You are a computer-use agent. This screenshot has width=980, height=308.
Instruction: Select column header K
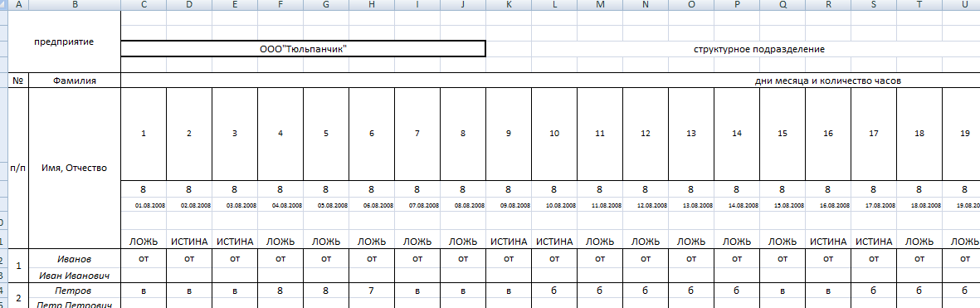pyautogui.click(x=508, y=5)
